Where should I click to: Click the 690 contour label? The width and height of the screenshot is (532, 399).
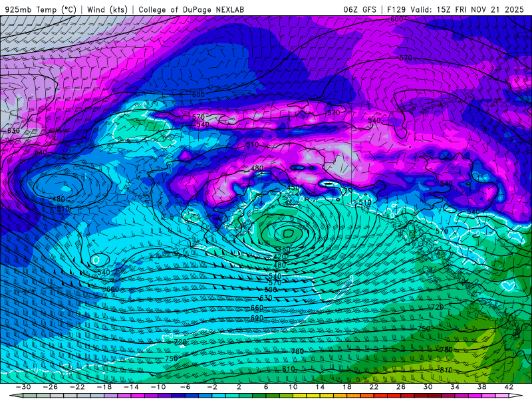pyautogui.click(x=257, y=319)
